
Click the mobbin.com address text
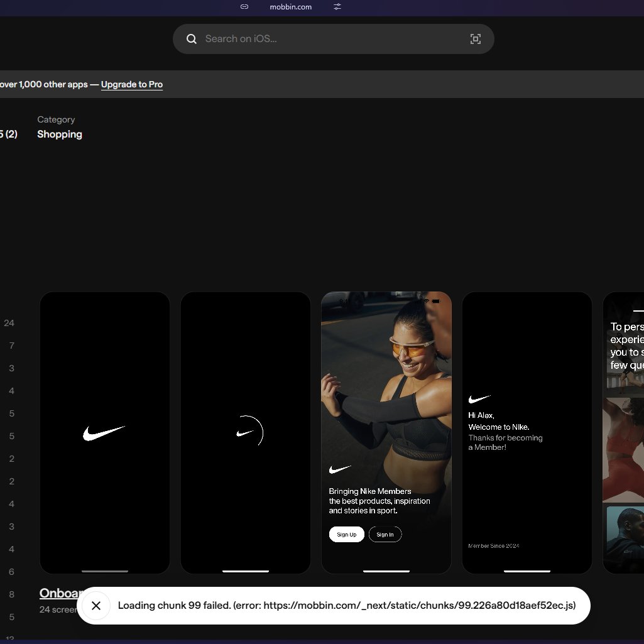coord(291,7)
